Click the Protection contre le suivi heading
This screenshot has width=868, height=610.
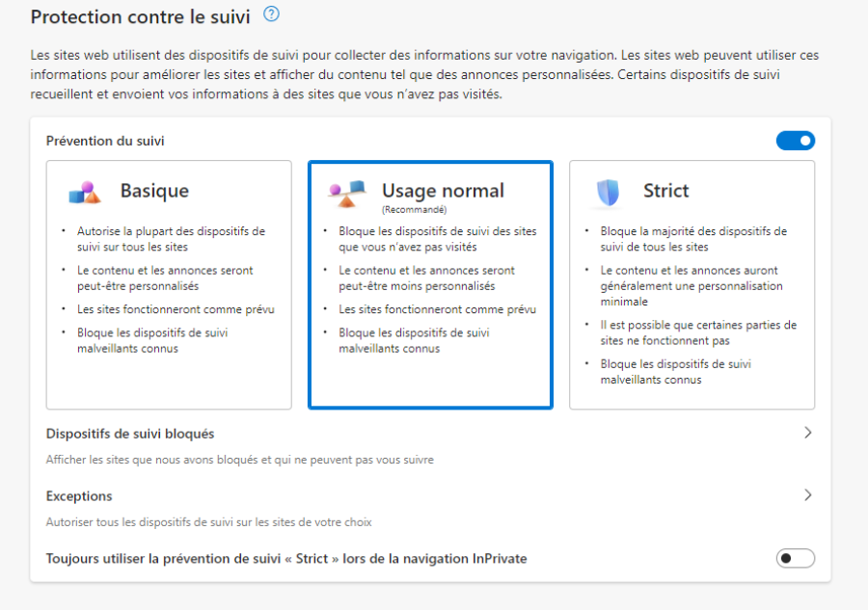(141, 16)
